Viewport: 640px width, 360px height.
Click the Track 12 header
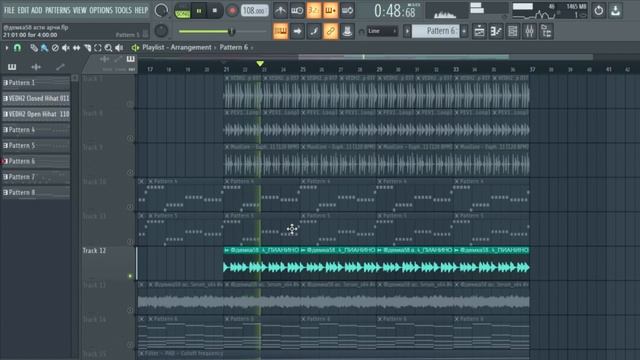click(108, 263)
